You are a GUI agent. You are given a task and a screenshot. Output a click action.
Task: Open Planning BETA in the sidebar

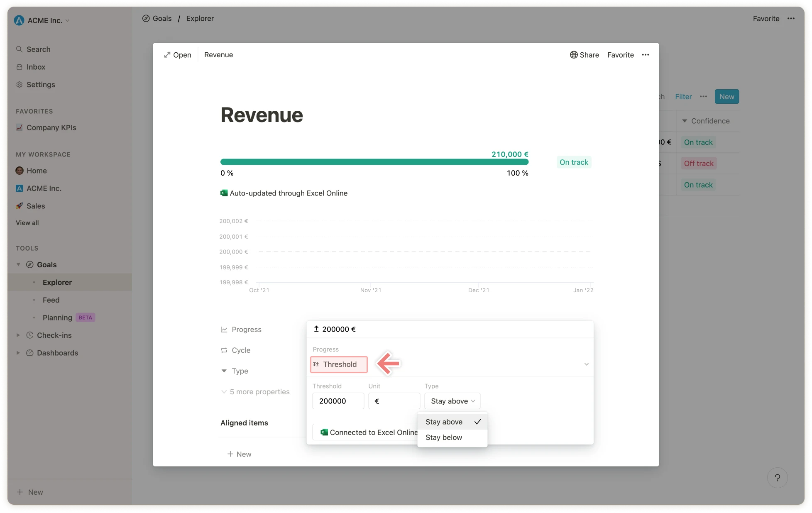coord(57,318)
